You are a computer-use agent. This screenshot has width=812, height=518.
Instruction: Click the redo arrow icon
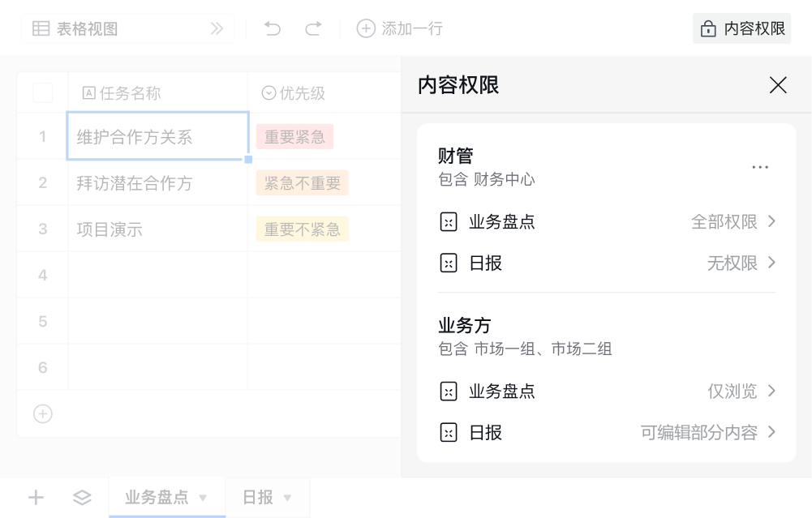click(313, 29)
